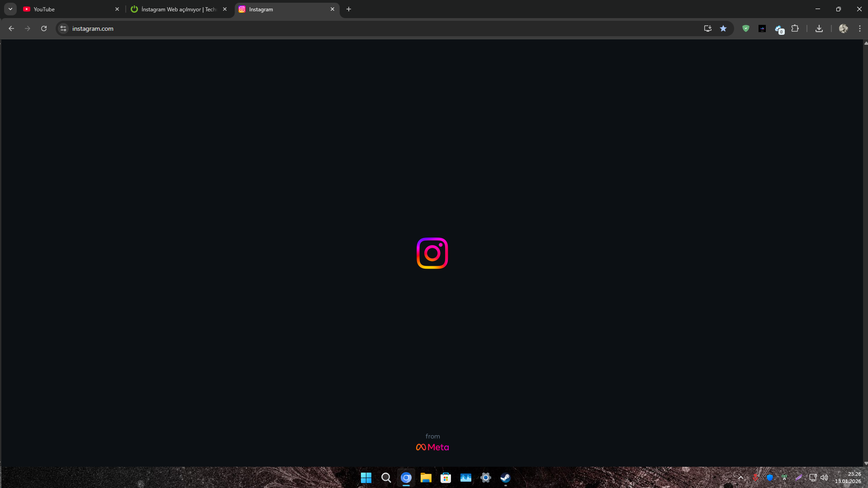Switch to the YouTube tab
Viewport: 868px width, 488px height.
(71, 9)
